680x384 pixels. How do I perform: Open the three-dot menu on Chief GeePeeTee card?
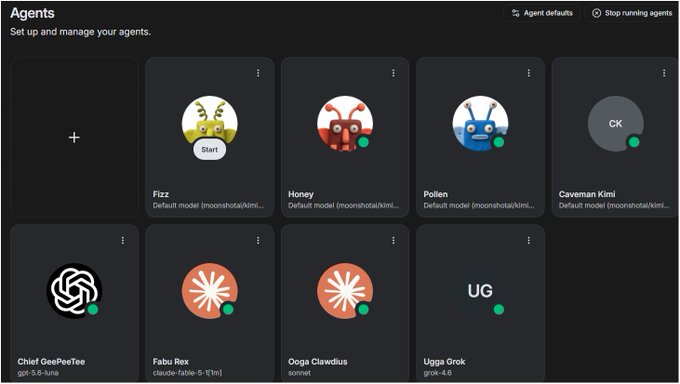(123, 240)
